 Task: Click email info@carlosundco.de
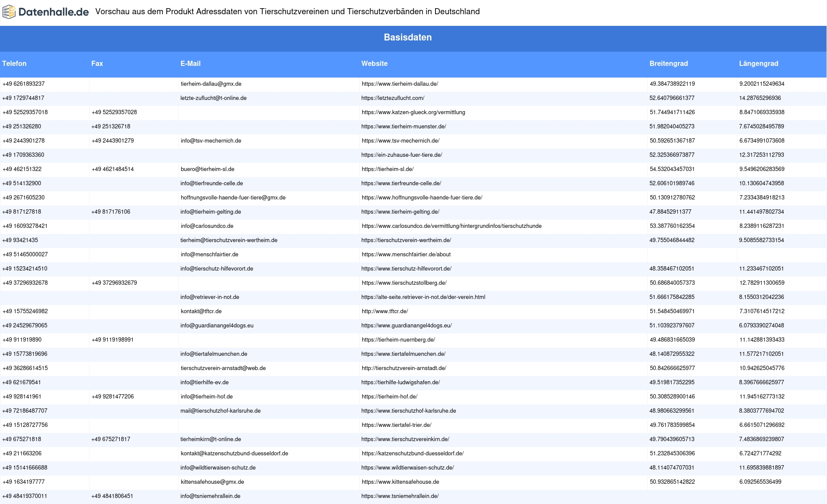[207, 226]
